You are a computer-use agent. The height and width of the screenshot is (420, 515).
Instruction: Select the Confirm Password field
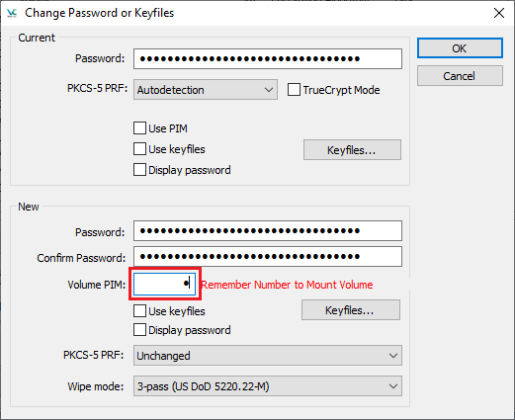[x=268, y=256]
